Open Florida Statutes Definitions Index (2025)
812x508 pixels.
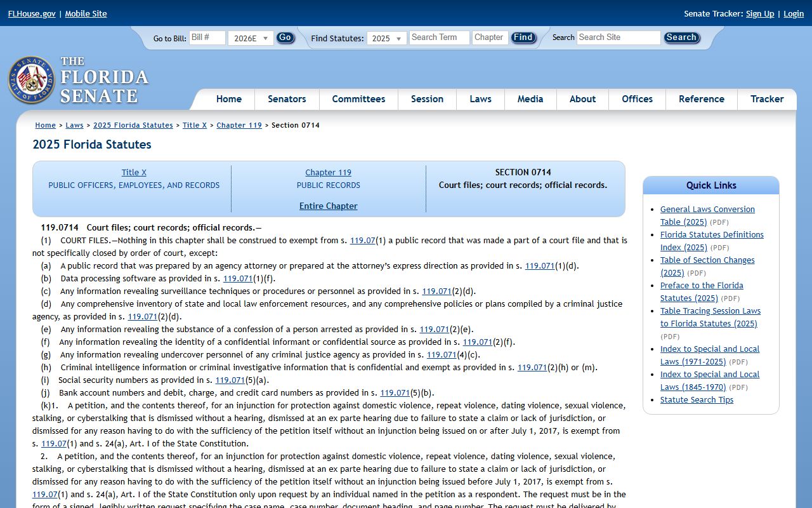pos(712,241)
